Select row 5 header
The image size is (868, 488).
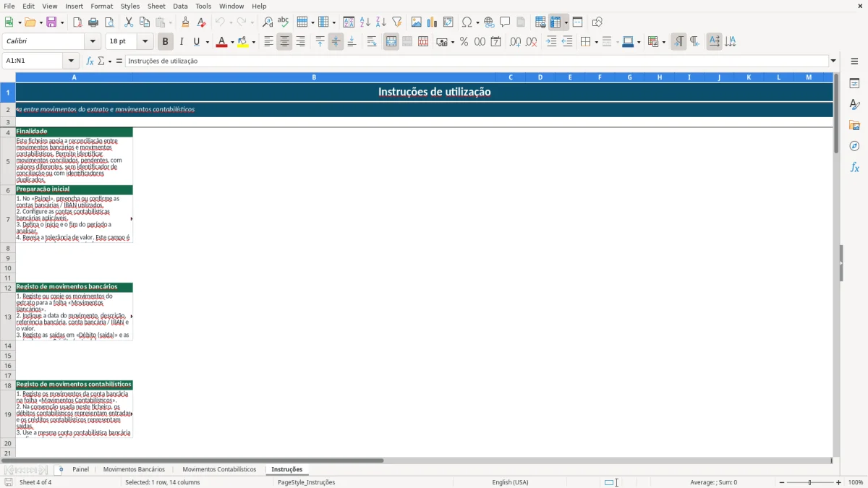coord(8,161)
